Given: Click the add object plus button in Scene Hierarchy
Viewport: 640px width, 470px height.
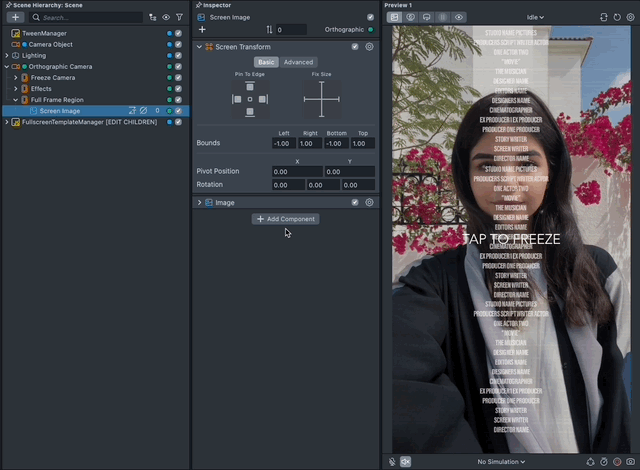Looking at the screenshot, I should point(15,17).
